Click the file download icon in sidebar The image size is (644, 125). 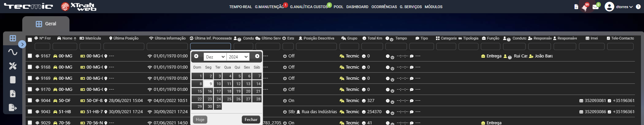pos(13,94)
